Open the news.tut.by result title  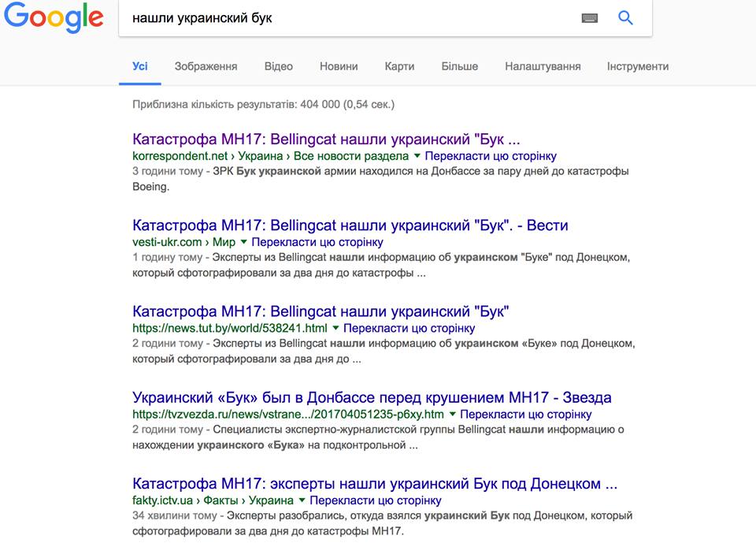coord(321,311)
